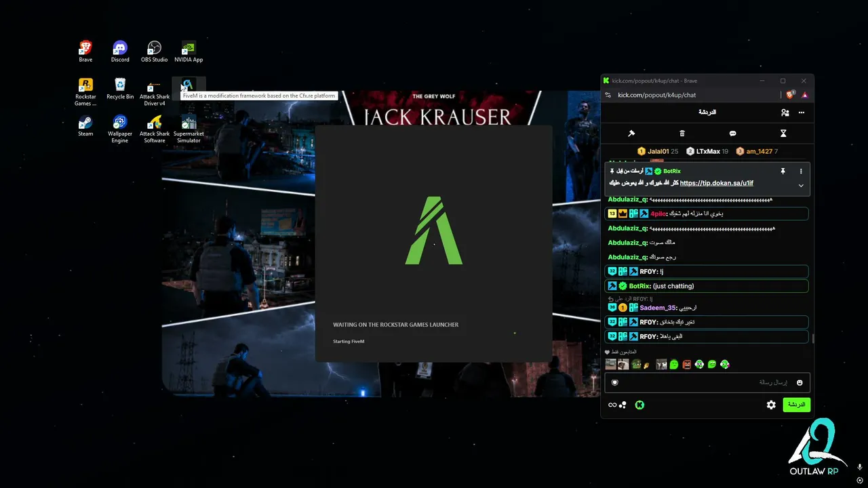868x488 pixels.
Task: Launch the Attack Shark Software shortcut
Action: (x=155, y=129)
